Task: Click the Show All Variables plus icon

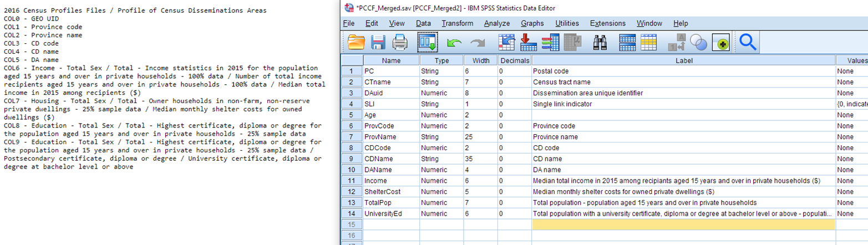Action: point(720,43)
